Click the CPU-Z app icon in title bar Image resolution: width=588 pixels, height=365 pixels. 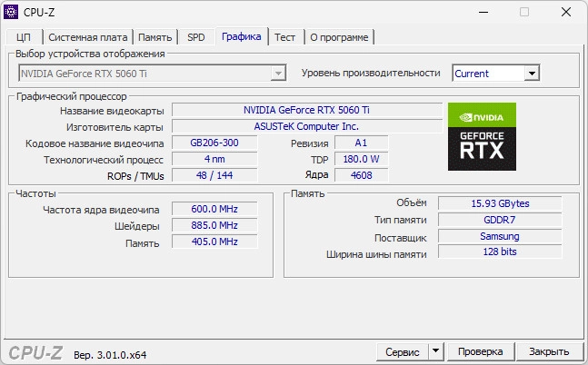pos(11,12)
